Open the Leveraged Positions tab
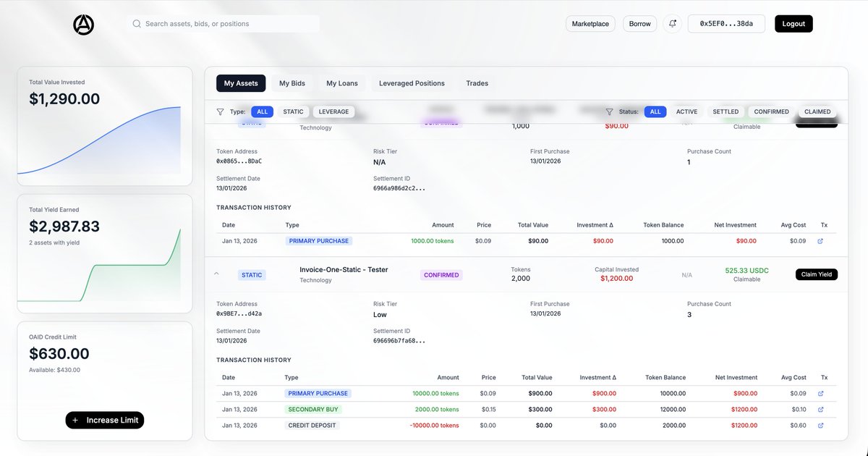Screen dimensions: 868x456 [x=412, y=83]
